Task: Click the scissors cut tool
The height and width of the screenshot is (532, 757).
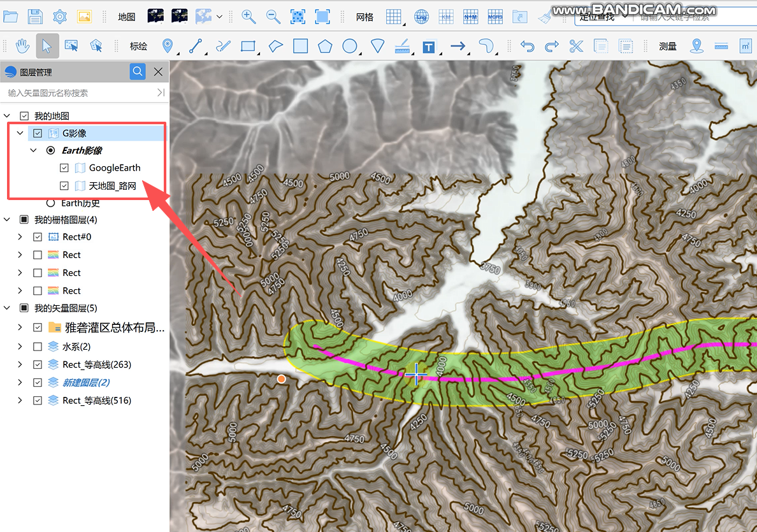Action: [577, 47]
